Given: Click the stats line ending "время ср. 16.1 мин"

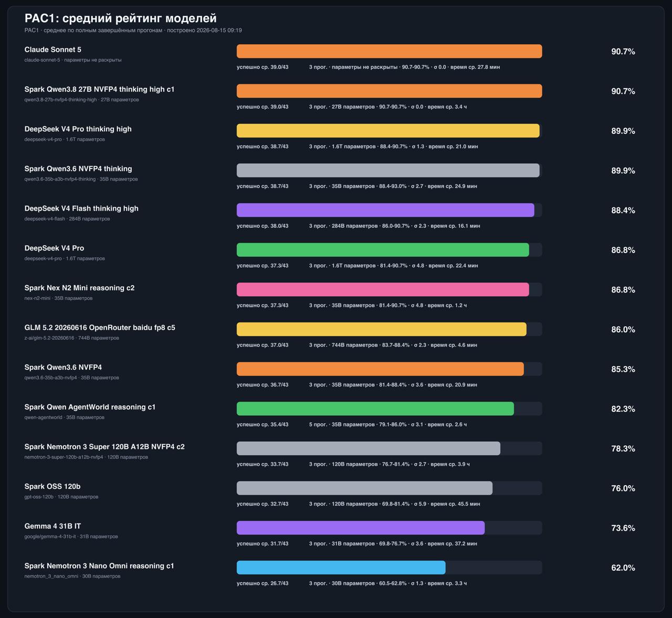Looking at the screenshot, I should pos(395,226).
